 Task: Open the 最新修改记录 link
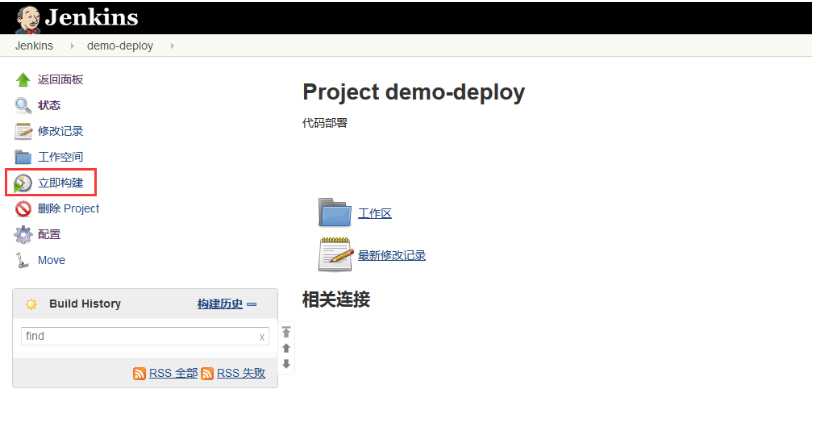(392, 255)
